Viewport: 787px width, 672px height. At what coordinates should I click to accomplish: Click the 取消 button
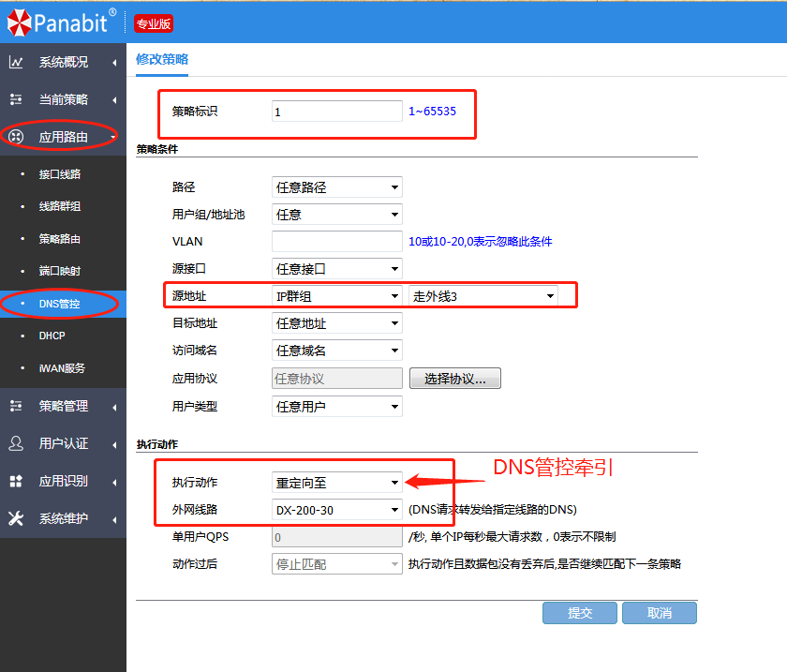tap(660, 613)
